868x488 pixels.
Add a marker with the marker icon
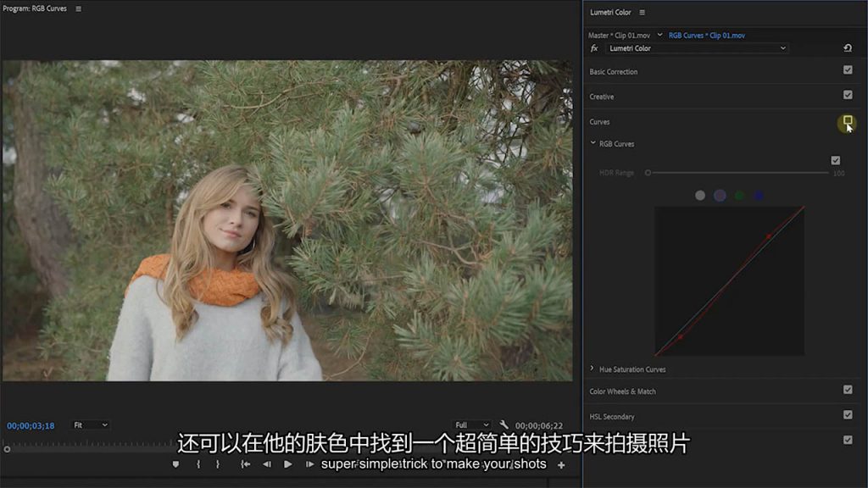[176, 464]
